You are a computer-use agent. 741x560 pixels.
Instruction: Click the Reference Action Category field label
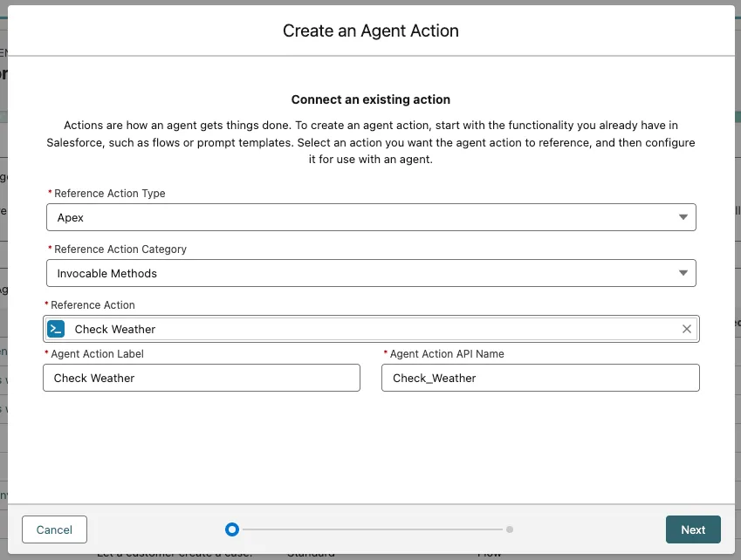pos(120,249)
